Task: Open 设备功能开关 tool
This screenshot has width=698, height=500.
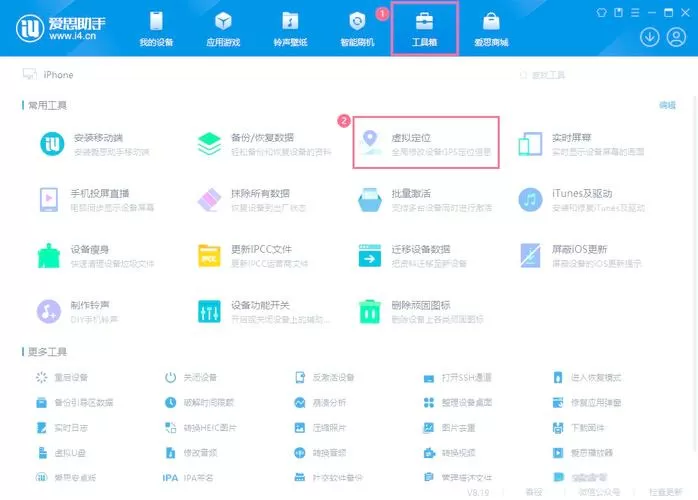Action: [264, 311]
